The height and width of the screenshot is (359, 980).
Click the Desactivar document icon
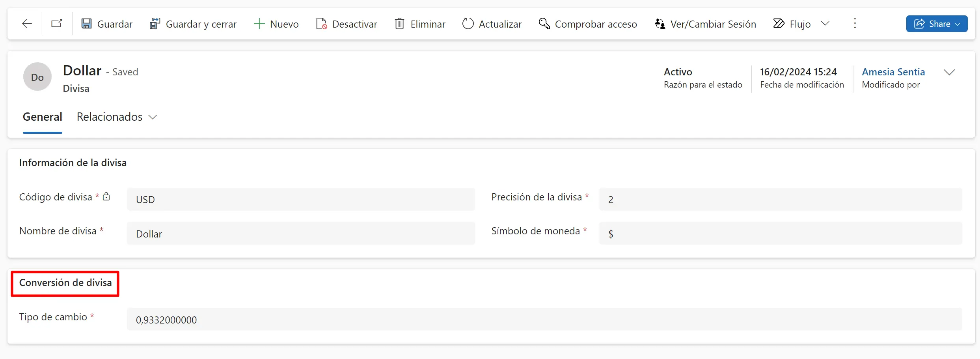click(321, 24)
